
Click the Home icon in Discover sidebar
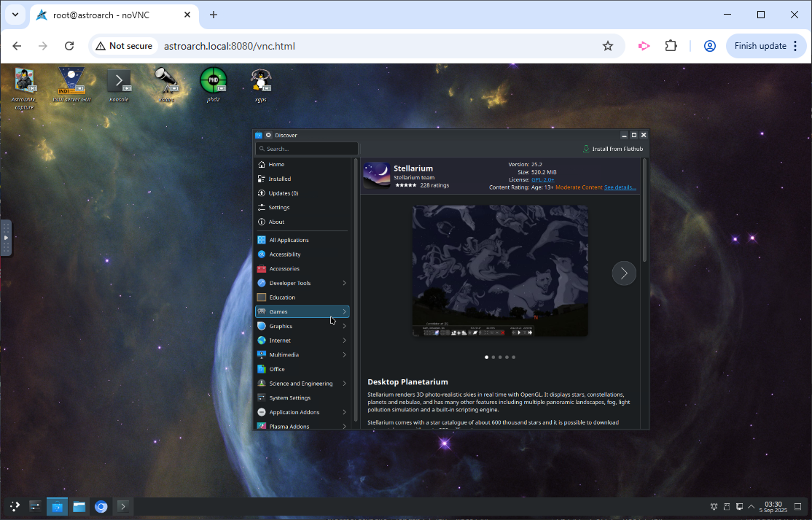point(262,164)
